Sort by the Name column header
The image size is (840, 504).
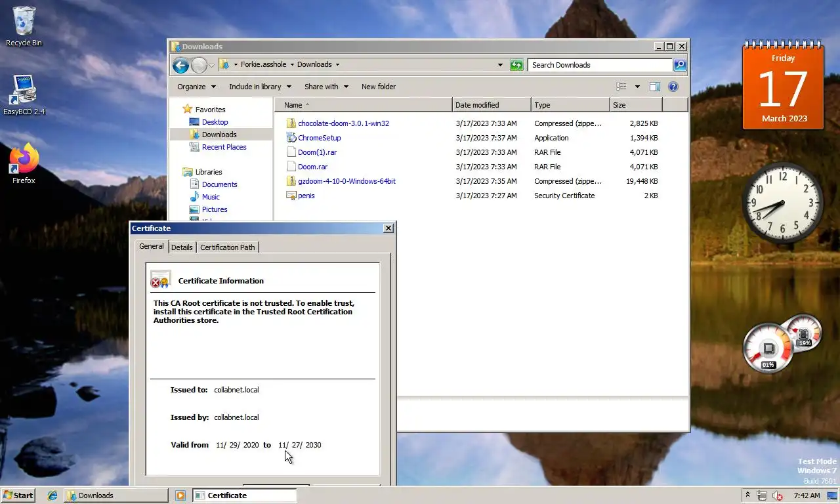(364, 105)
